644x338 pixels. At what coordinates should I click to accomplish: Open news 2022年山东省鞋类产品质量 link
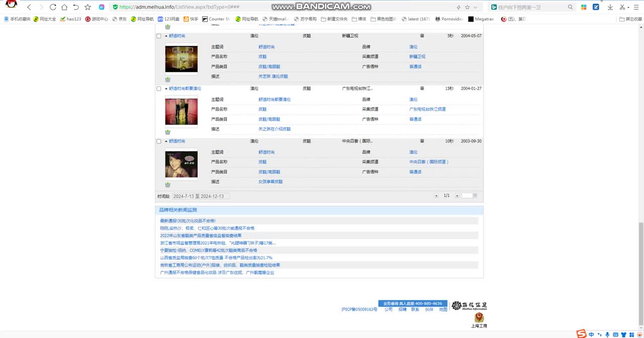[x=201, y=235]
